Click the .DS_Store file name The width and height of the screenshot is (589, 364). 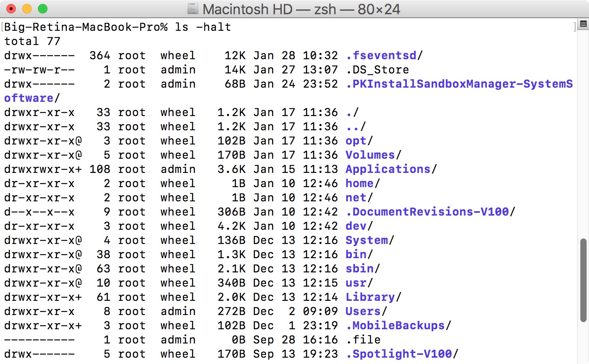click(377, 69)
